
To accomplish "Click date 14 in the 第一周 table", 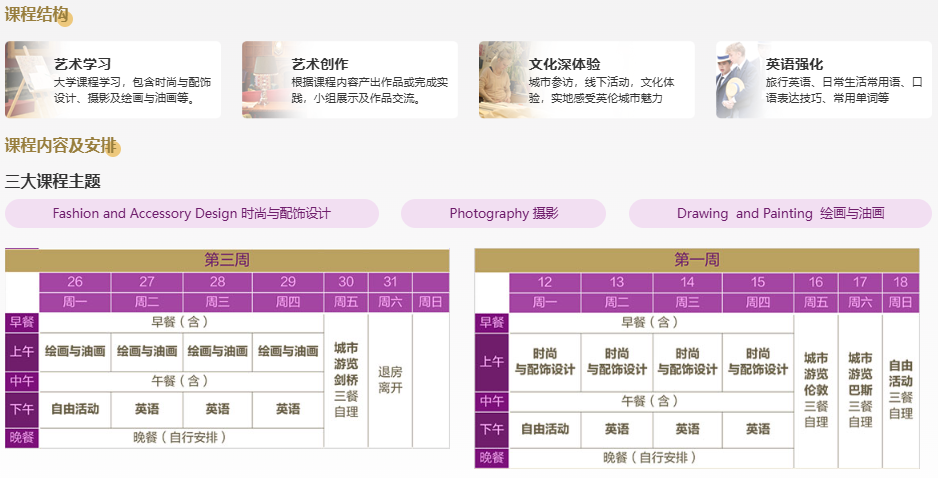I will click(x=687, y=282).
